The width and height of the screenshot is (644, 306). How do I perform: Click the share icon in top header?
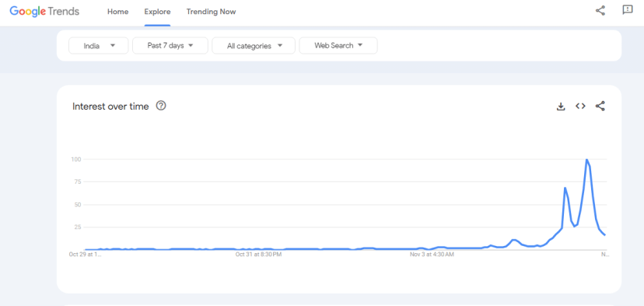click(x=600, y=11)
